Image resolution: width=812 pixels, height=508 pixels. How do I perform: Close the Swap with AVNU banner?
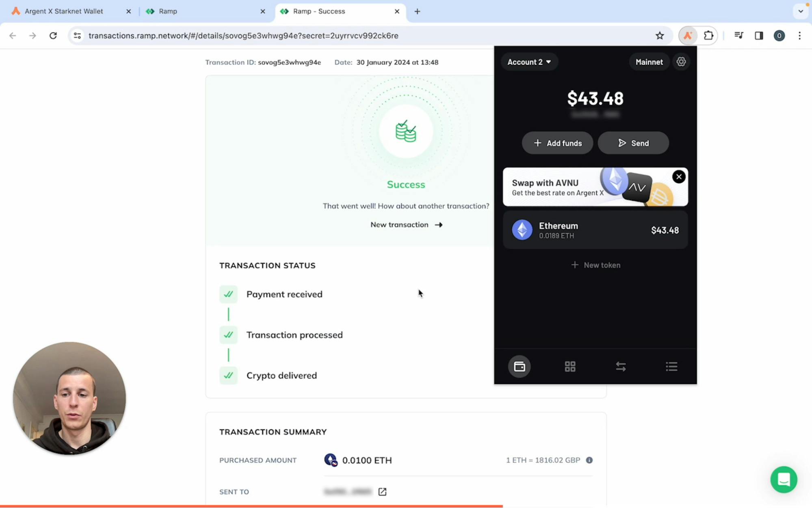click(x=679, y=177)
